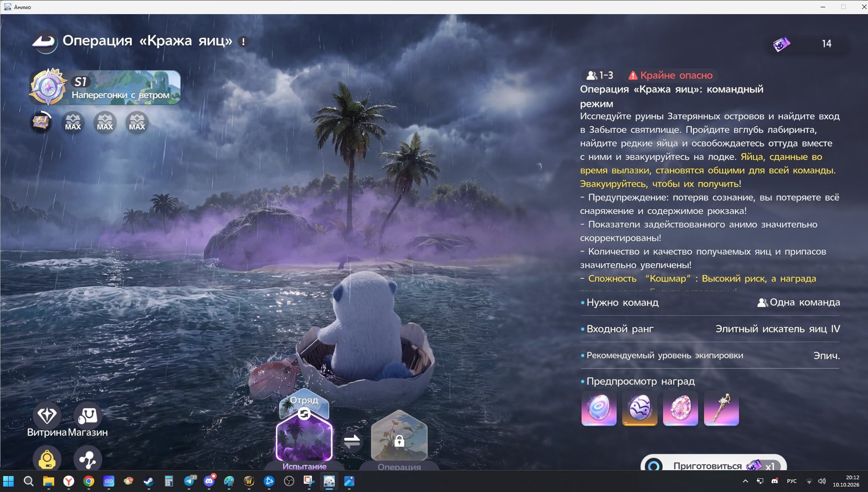
Task: Open the Магазин shop bag icon
Action: click(x=88, y=415)
